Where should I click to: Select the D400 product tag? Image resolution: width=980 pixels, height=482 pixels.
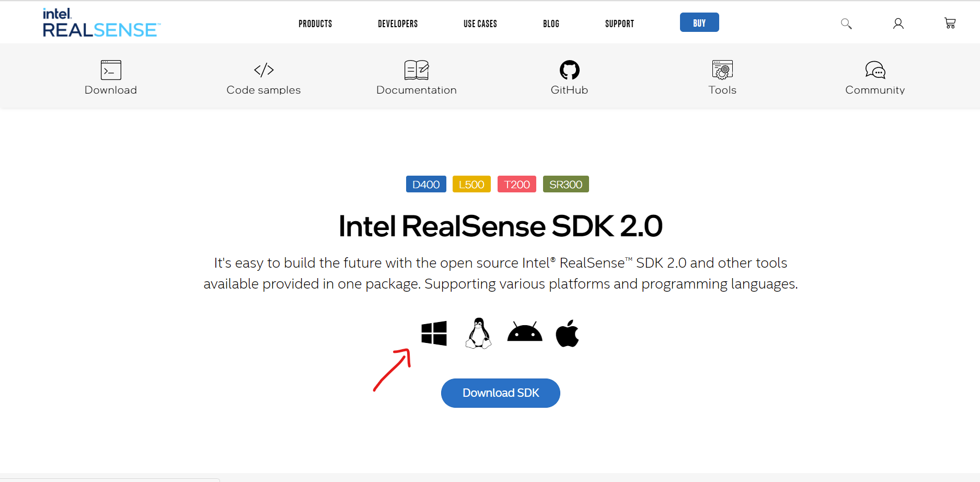click(x=425, y=184)
